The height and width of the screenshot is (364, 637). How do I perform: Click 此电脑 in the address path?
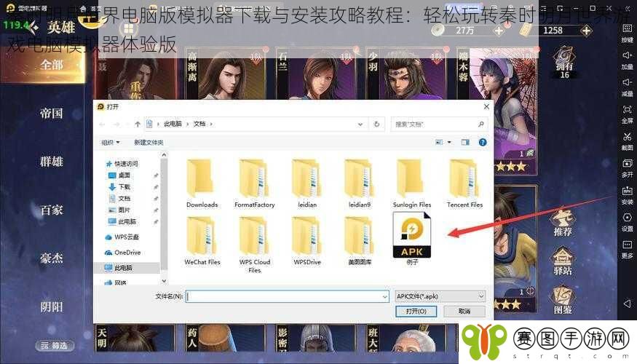173,124
